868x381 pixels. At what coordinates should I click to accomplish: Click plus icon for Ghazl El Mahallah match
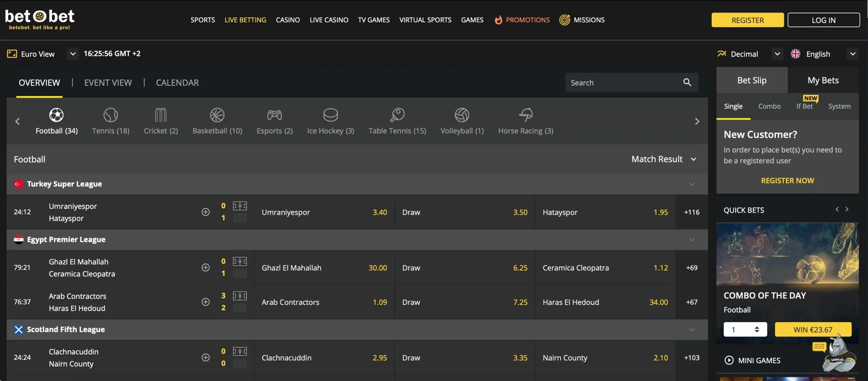205,268
